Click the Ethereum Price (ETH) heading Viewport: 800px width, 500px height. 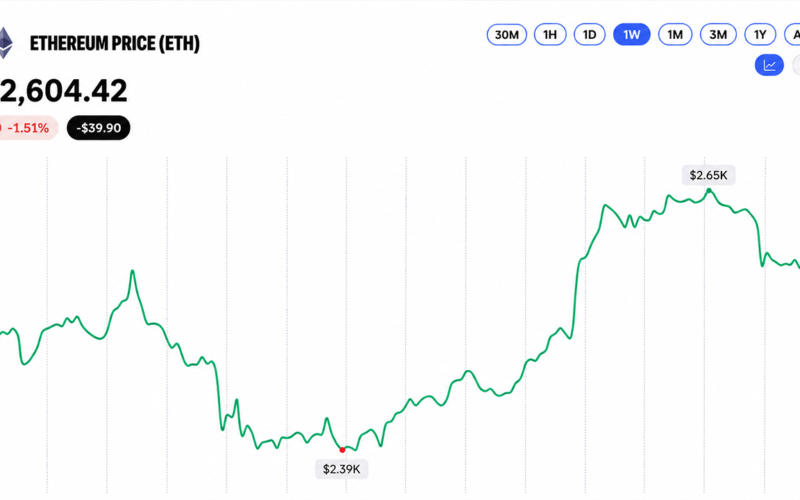pos(115,44)
